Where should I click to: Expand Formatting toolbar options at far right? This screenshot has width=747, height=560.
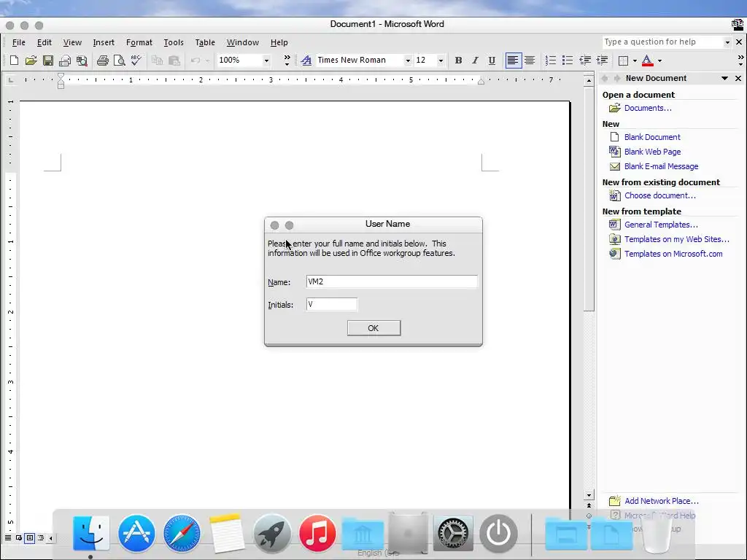coord(740,61)
